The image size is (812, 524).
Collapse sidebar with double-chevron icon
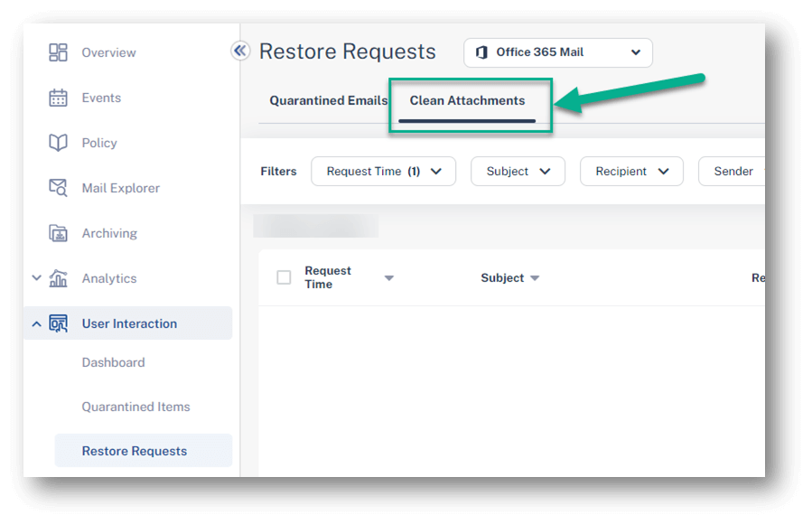click(x=239, y=51)
